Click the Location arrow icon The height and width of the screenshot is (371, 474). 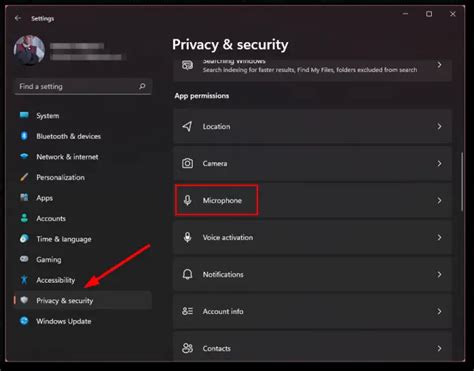187,126
